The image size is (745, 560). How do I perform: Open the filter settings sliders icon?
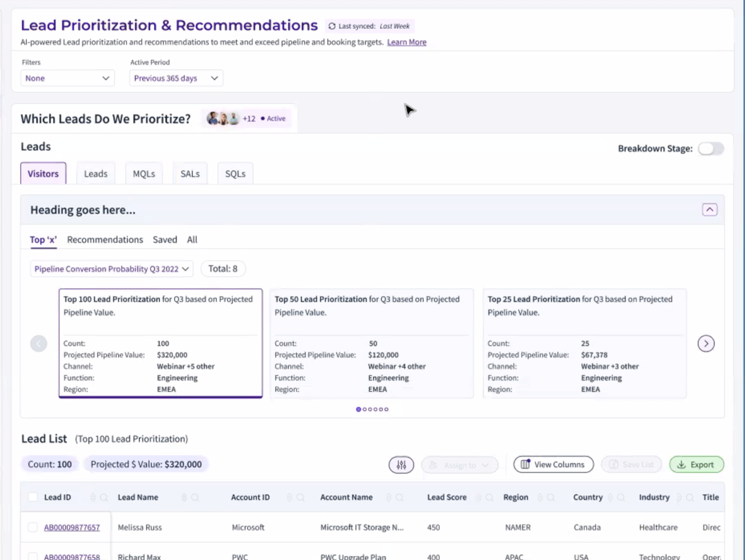(401, 465)
